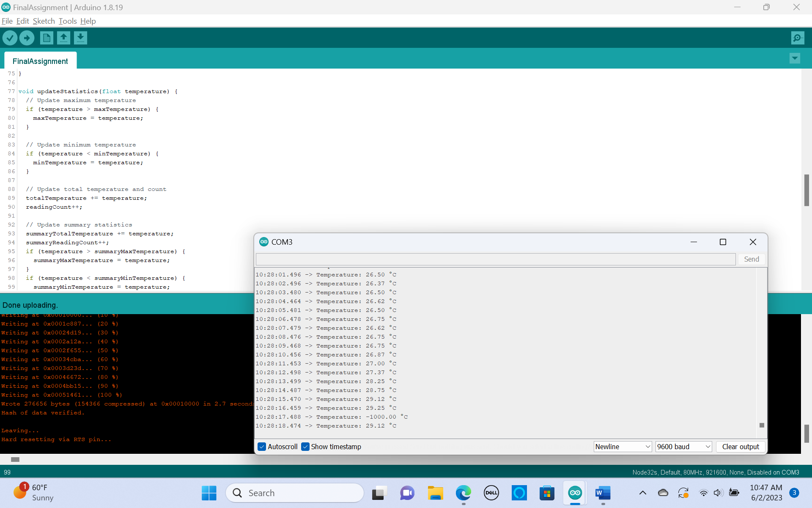Image resolution: width=812 pixels, height=508 pixels.
Task: Click the serial monitor message input field
Action: pyautogui.click(x=495, y=259)
